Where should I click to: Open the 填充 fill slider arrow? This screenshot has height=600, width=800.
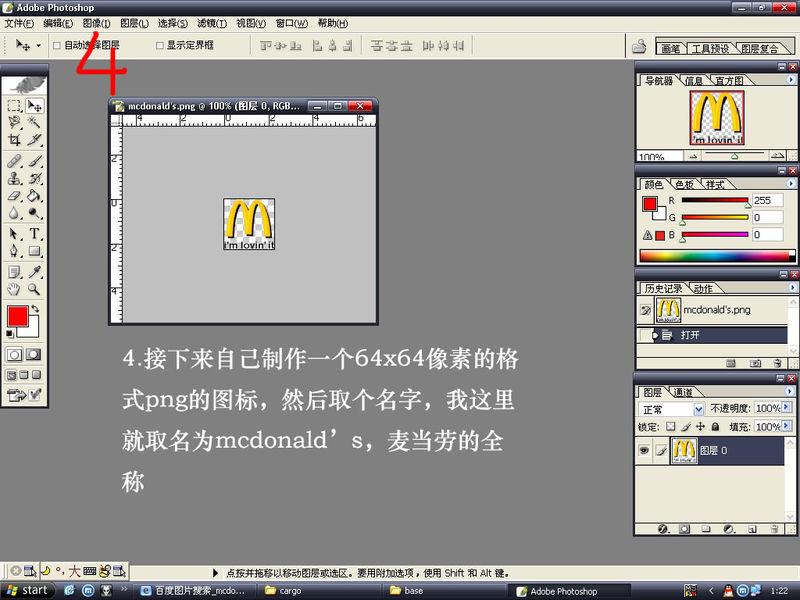pyautogui.click(x=787, y=427)
